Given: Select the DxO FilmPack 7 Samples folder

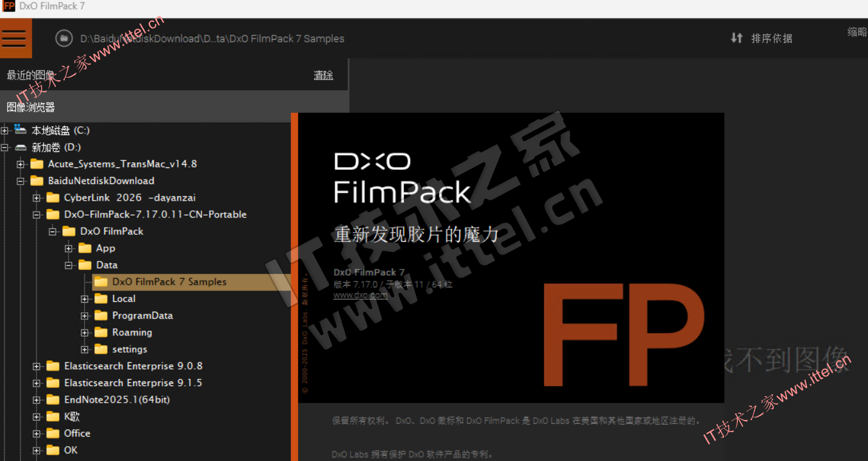Looking at the screenshot, I should (x=169, y=282).
